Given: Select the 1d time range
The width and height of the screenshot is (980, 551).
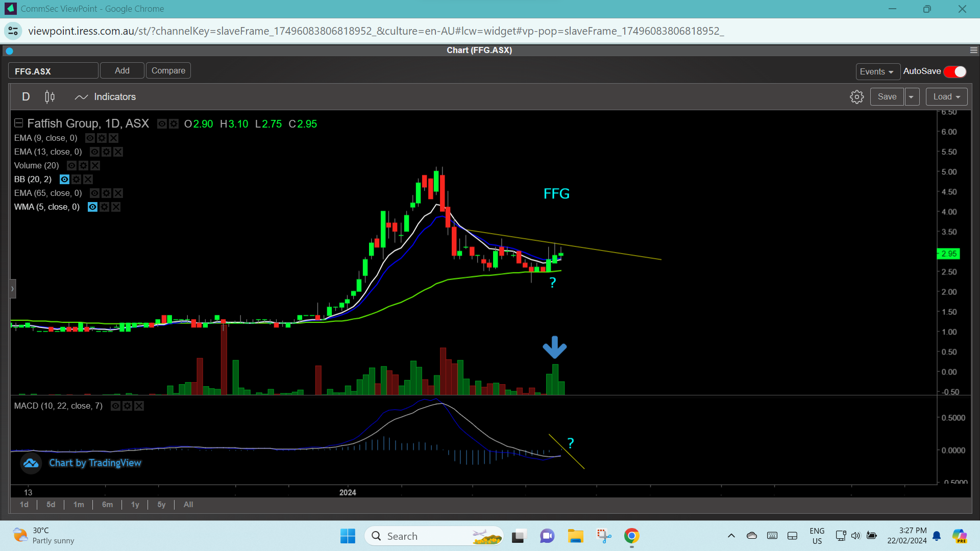Looking at the screenshot, I should pos(24,505).
